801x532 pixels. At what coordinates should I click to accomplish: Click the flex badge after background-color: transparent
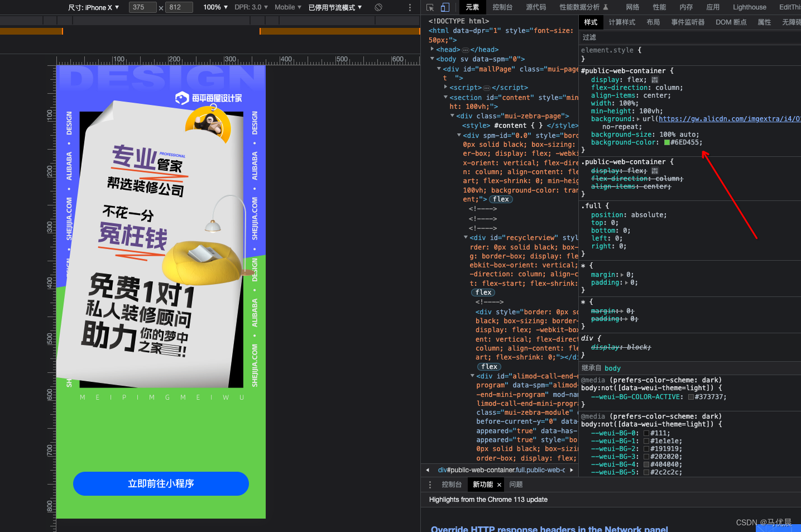(x=501, y=199)
